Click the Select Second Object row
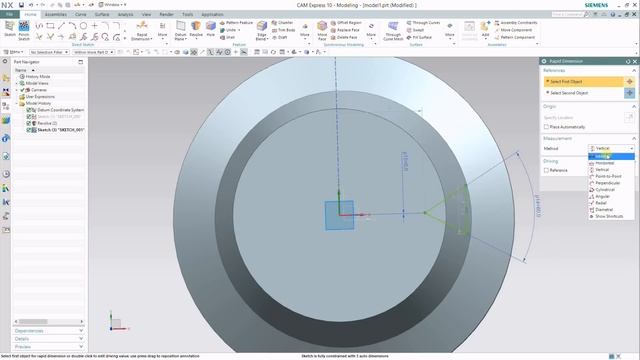 [x=583, y=93]
